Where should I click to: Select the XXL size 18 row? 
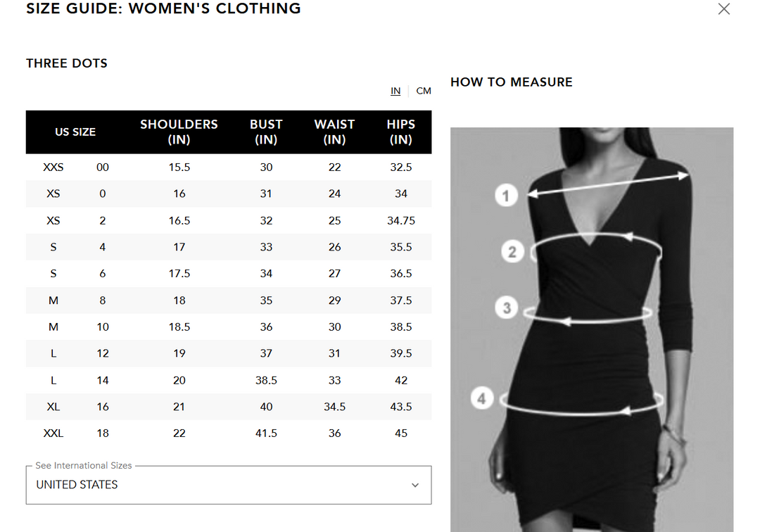click(x=229, y=433)
